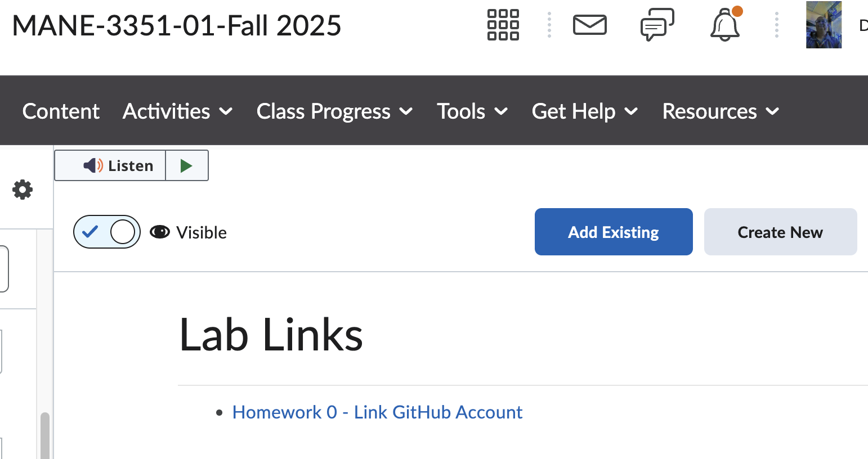The height and width of the screenshot is (459, 868).
Task: Click the MANE-3351-01-Fall 2025 course title
Action: [x=177, y=26]
